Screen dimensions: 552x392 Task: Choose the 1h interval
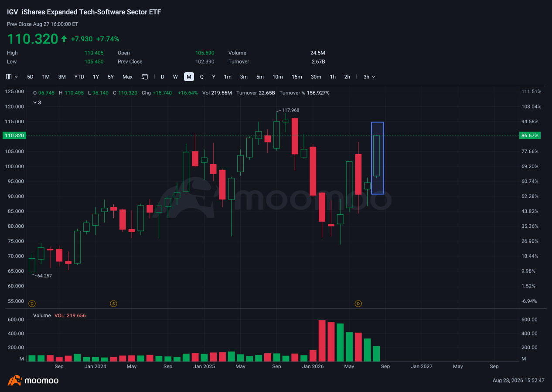pos(333,77)
